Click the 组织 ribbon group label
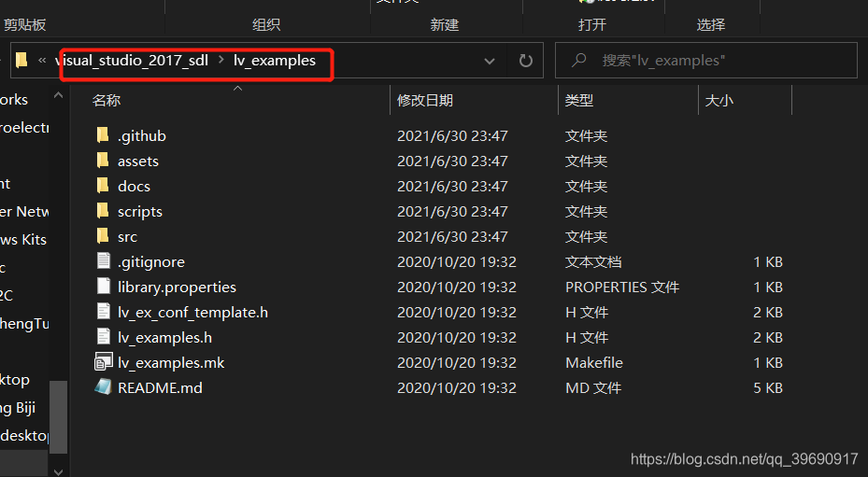This screenshot has width=868, height=477. pos(266,25)
